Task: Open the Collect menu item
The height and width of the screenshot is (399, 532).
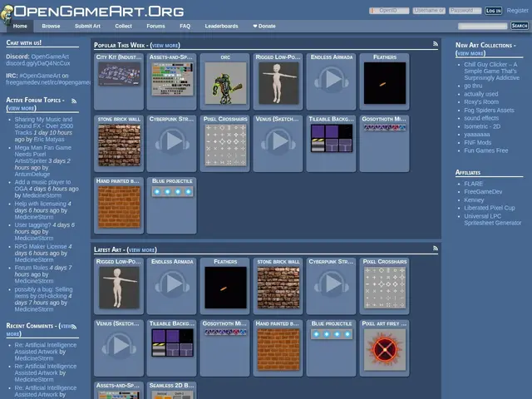Action: tap(123, 26)
